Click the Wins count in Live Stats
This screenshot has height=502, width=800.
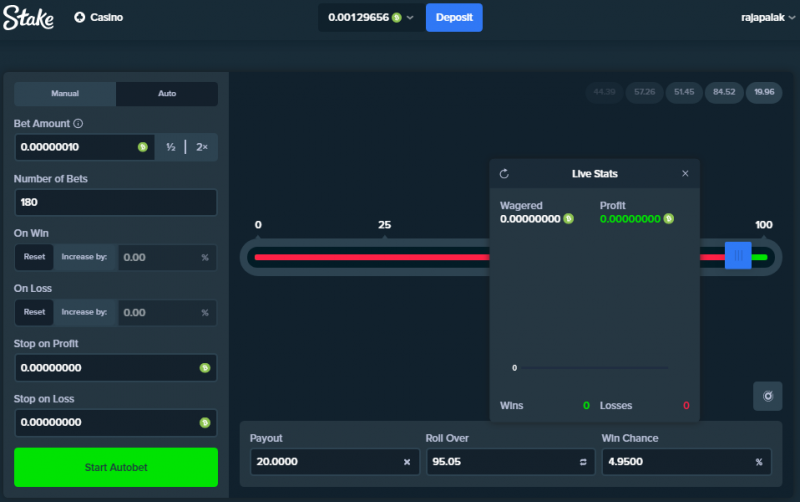click(x=586, y=406)
